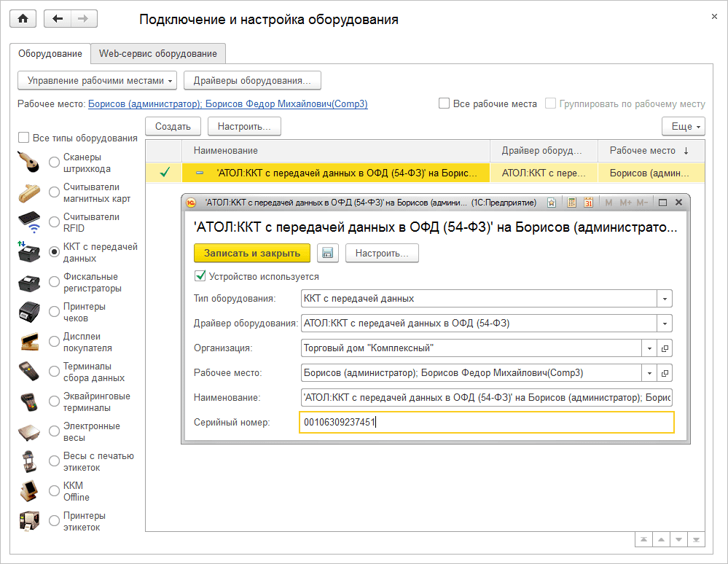Open the Еще dropdown menu
Image resolution: width=728 pixels, height=564 pixels.
pyautogui.click(x=682, y=126)
